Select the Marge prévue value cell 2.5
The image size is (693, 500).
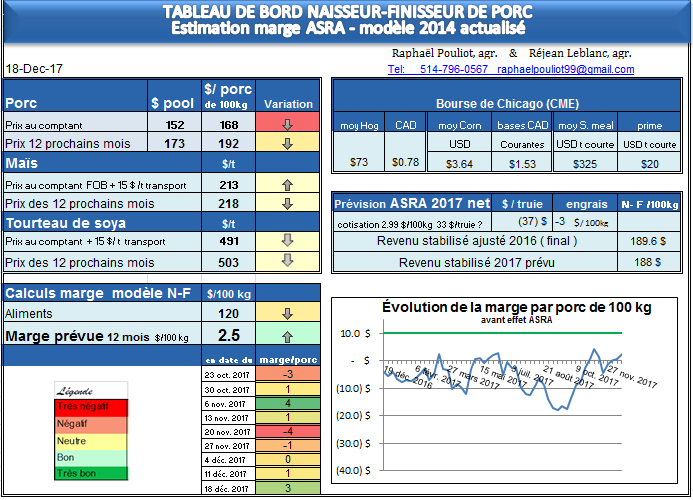[228, 336]
